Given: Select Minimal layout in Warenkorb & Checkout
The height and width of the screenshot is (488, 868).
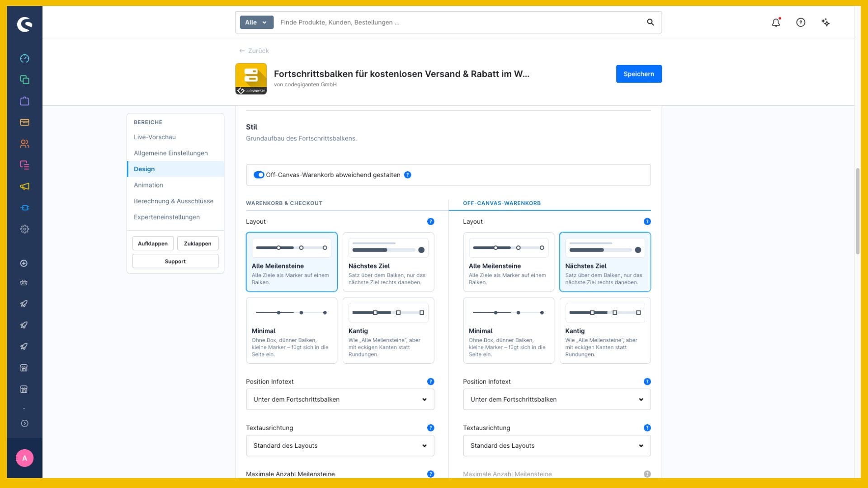Looking at the screenshot, I should click(x=292, y=330).
